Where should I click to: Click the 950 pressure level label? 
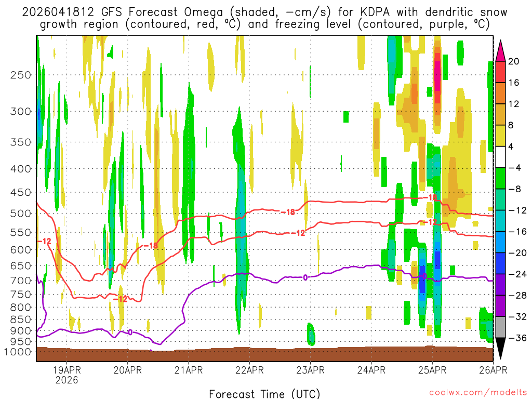coord(21,342)
